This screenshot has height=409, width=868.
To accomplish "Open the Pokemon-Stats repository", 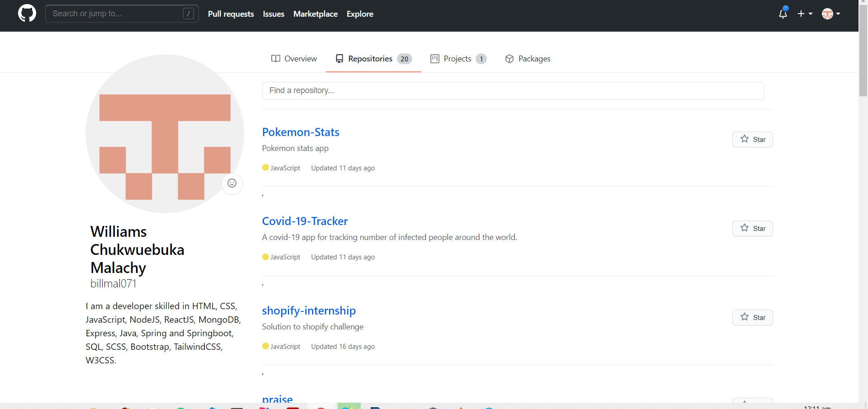I will [301, 132].
